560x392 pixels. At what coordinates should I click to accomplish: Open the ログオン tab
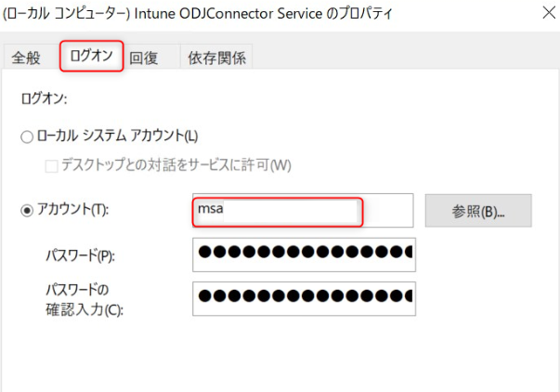[91, 56]
